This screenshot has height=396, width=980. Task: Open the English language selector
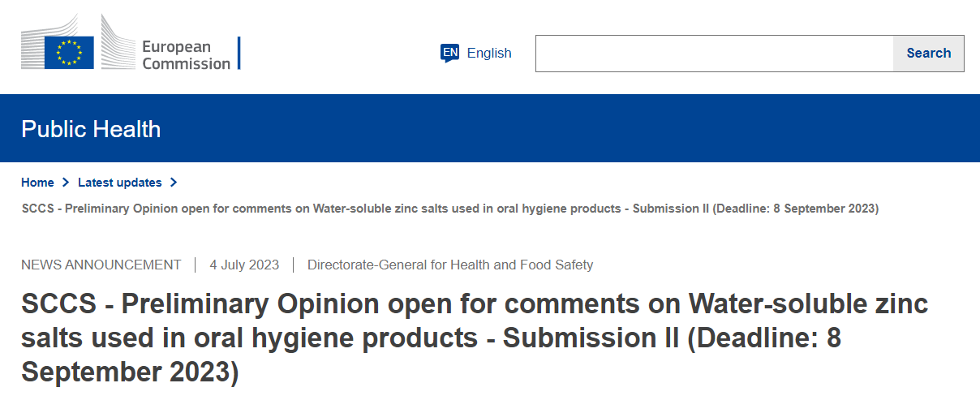click(489, 53)
